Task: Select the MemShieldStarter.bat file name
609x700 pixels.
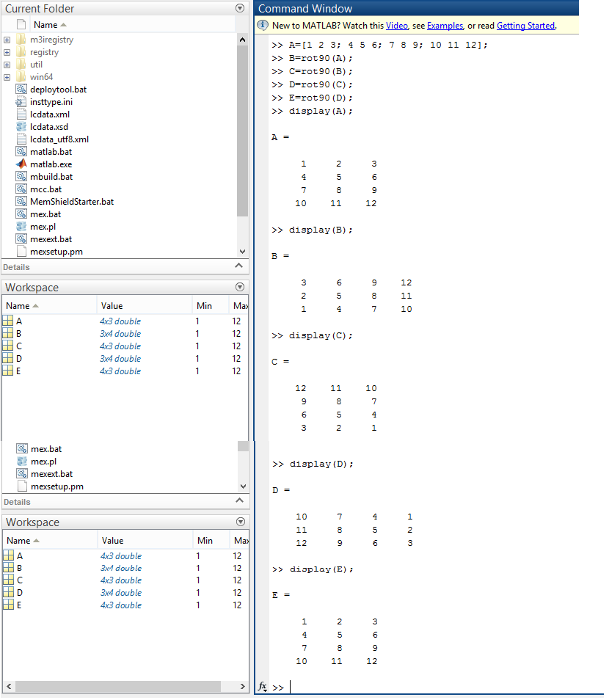Action: click(x=72, y=202)
